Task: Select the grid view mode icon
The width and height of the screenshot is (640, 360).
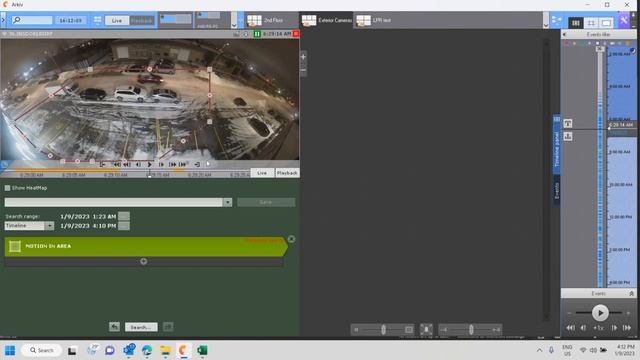Action: point(591,23)
